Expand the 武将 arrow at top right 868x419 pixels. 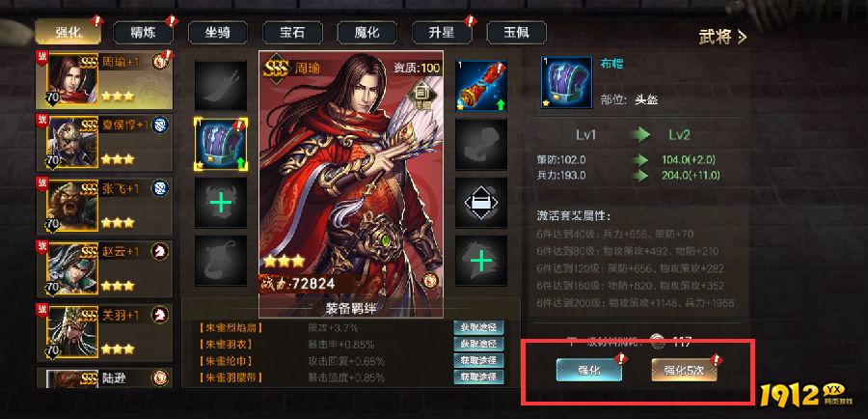[x=723, y=37]
